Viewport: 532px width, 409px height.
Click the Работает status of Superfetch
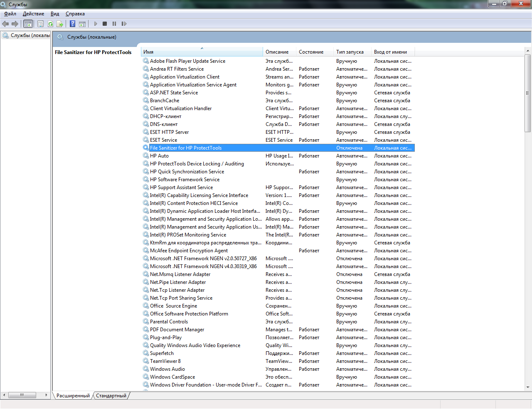[309, 353]
